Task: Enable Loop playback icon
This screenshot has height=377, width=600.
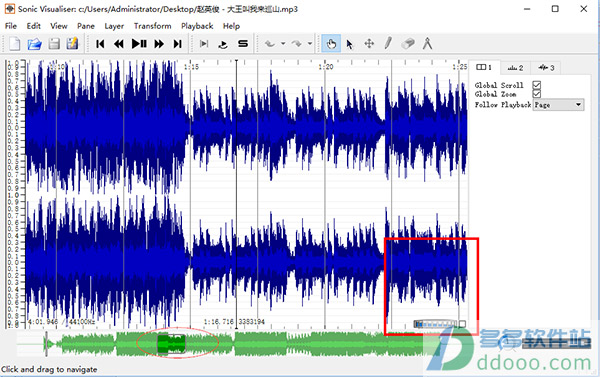Action: 223,44
